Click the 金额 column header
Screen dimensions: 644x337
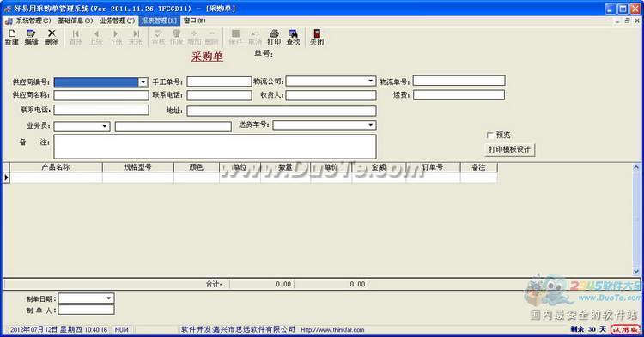click(x=379, y=167)
